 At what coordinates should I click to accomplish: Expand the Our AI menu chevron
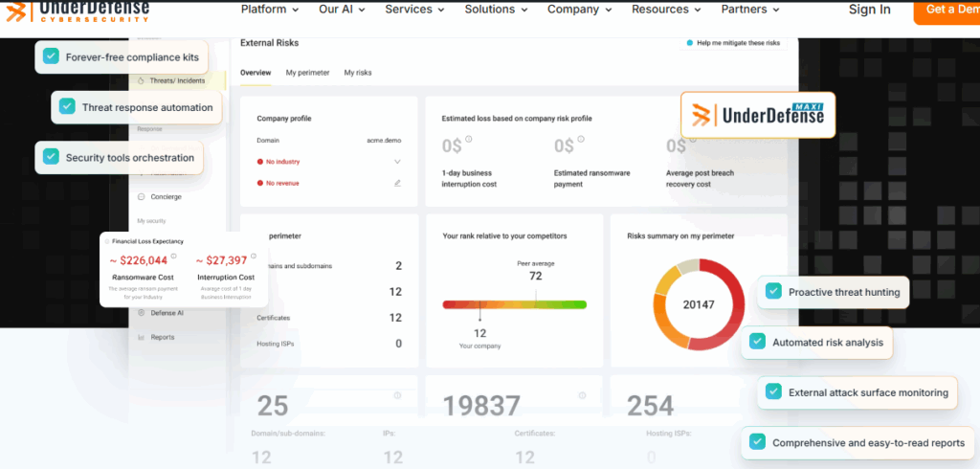tap(362, 10)
